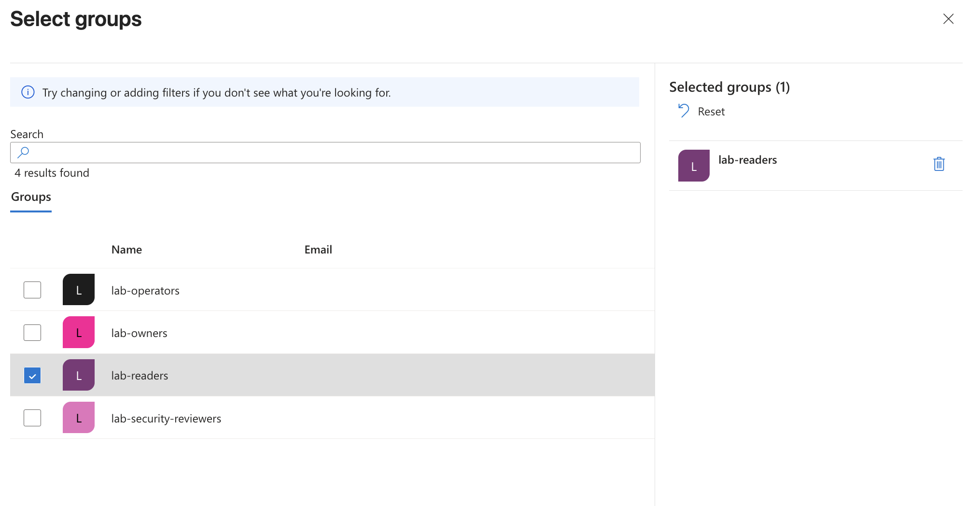Click the pink lab-owners avatar icon
980x506 pixels.
tap(79, 332)
